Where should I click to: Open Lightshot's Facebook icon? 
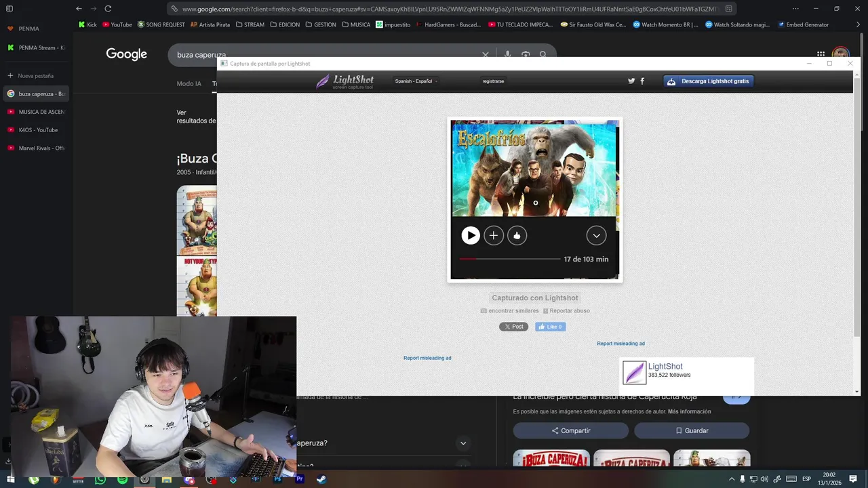642,81
